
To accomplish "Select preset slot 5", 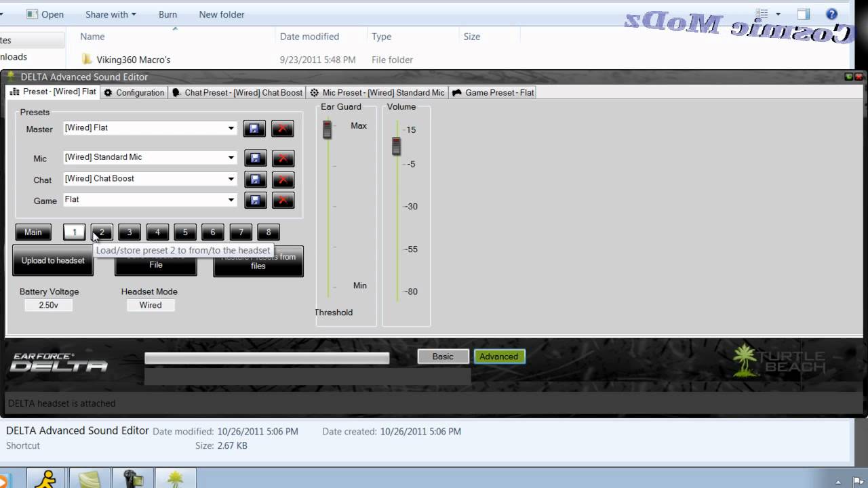I will tap(185, 232).
